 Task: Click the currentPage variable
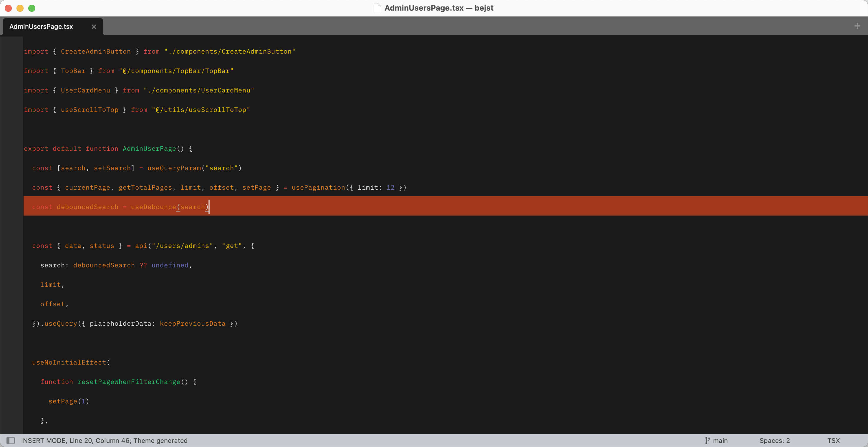coord(87,188)
